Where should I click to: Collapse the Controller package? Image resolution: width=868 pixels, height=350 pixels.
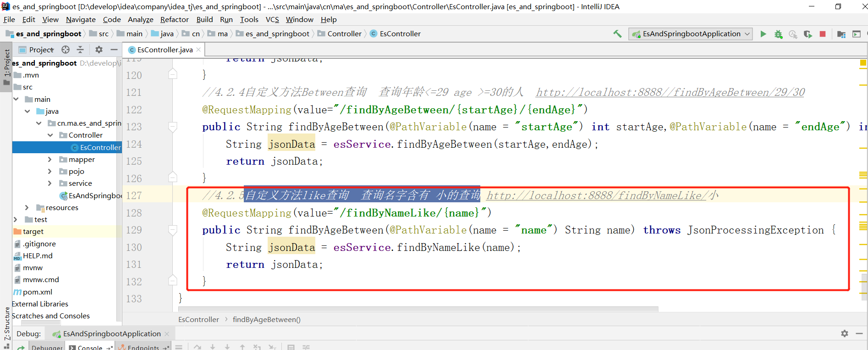tap(50, 135)
